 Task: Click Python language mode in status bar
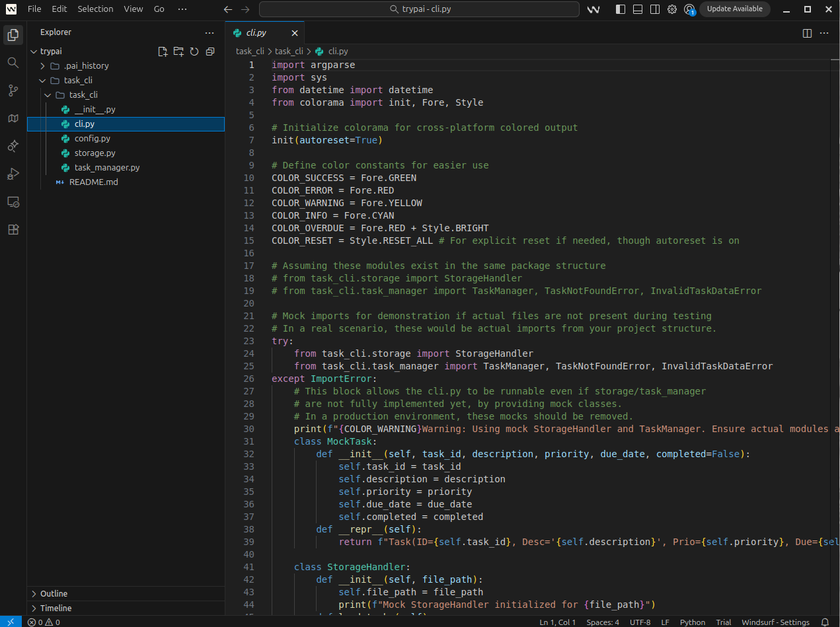(x=692, y=622)
